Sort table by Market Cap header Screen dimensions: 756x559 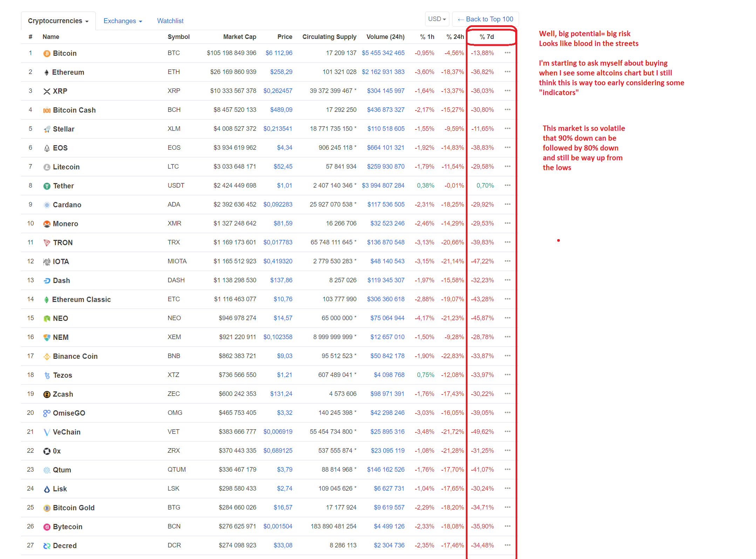coord(239,37)
